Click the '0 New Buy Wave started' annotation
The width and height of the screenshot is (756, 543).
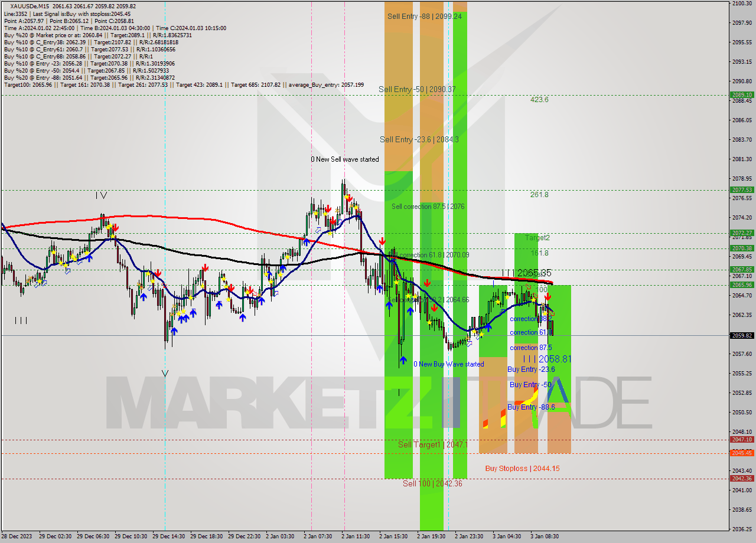(x=448, y=364)
